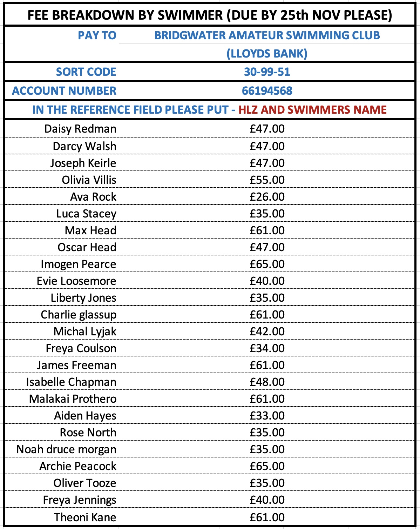Select the Ava Rock name cell
Image resolution: width=420 pixels, height=529 pixels.
(x=93, y=197)
